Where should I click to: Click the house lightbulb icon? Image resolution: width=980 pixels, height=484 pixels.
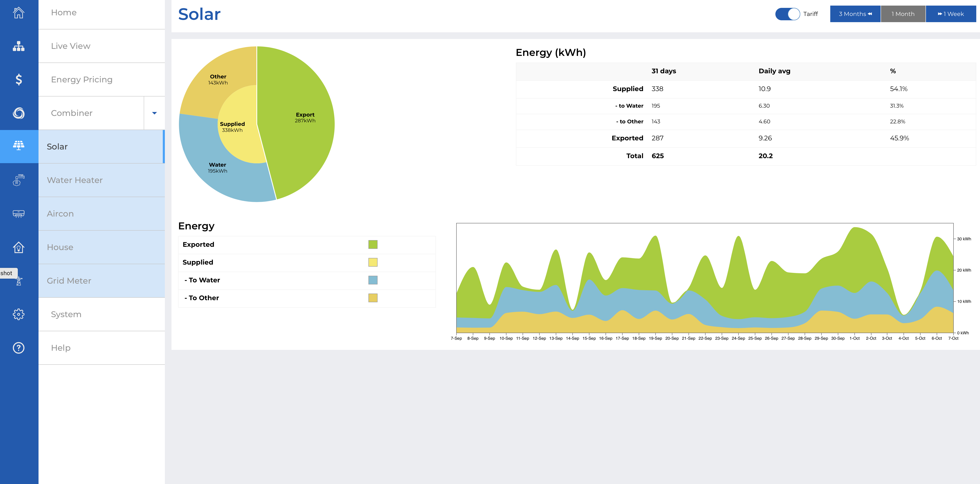(19, 247)
